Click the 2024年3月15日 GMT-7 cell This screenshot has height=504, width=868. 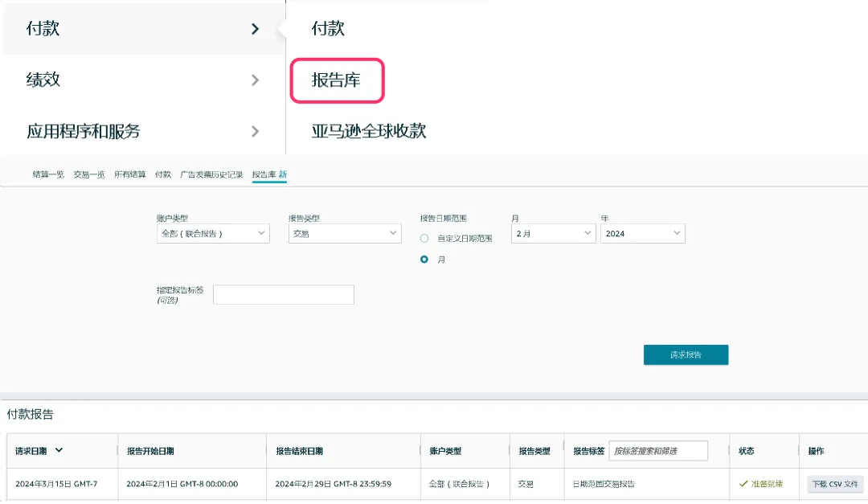pyautogui.click(x=56, y=484)
